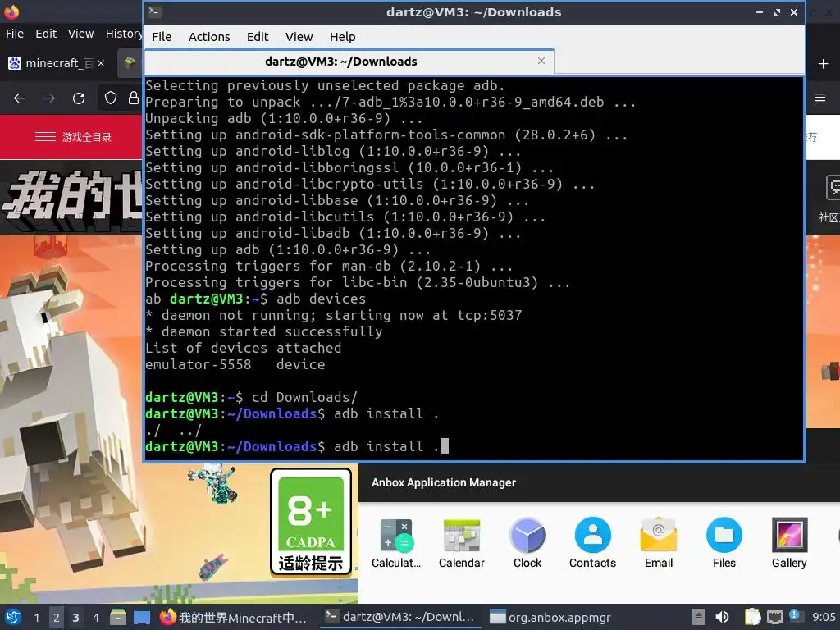Screen dimensions: 840x630
Task: Click the terminal icon in title bar
Action: [155, 11]
